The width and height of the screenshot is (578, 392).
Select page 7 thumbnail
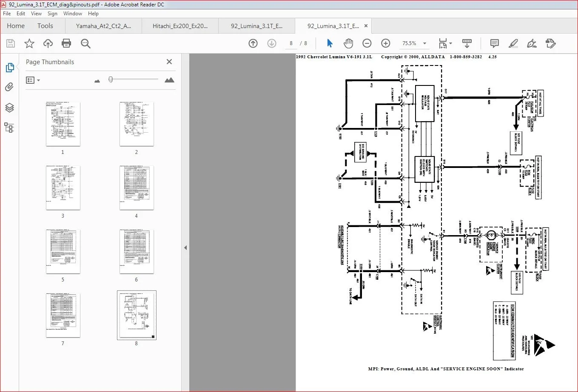pos(63,315)
